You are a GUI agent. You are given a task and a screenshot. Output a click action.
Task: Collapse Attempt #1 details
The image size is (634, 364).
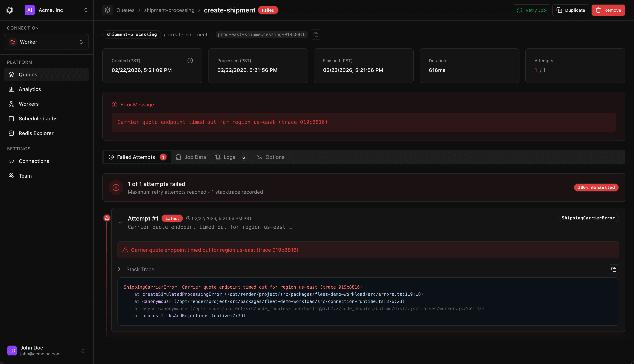(x=120, y=222)
